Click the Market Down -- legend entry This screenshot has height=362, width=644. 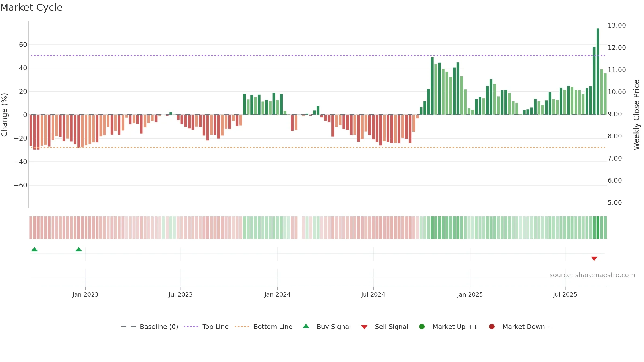pyautogui.click(x=520, y=327)
